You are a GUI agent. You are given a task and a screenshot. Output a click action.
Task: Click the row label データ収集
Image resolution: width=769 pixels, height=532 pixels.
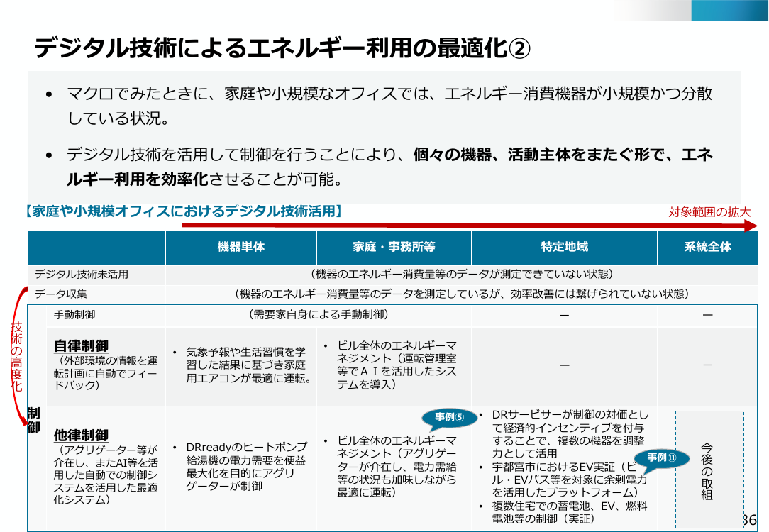[x=60, y=294]
